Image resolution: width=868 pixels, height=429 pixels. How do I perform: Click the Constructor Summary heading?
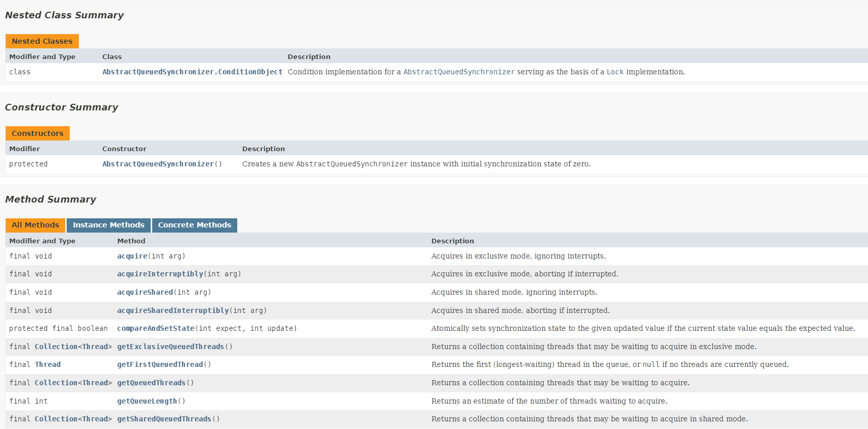(62, 107)
